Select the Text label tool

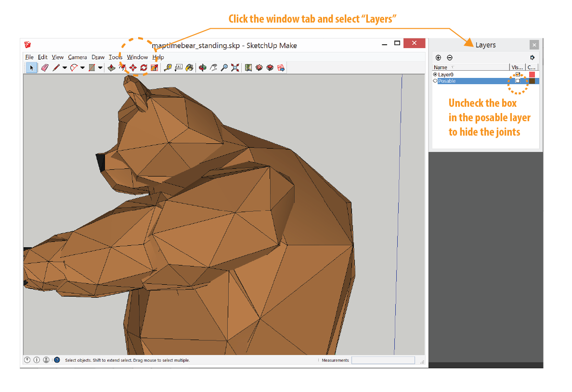tap(179, 68)
